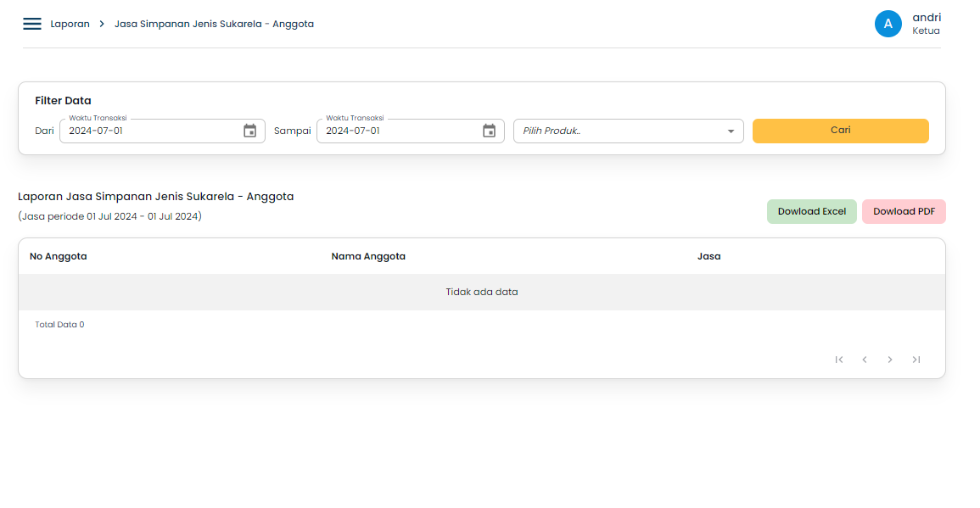Click the No Anggota column header

coord(56,255)
